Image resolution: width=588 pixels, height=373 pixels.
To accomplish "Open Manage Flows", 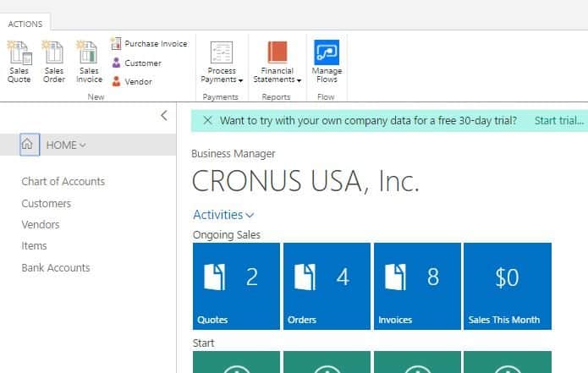I will click(x=327, y=62).
